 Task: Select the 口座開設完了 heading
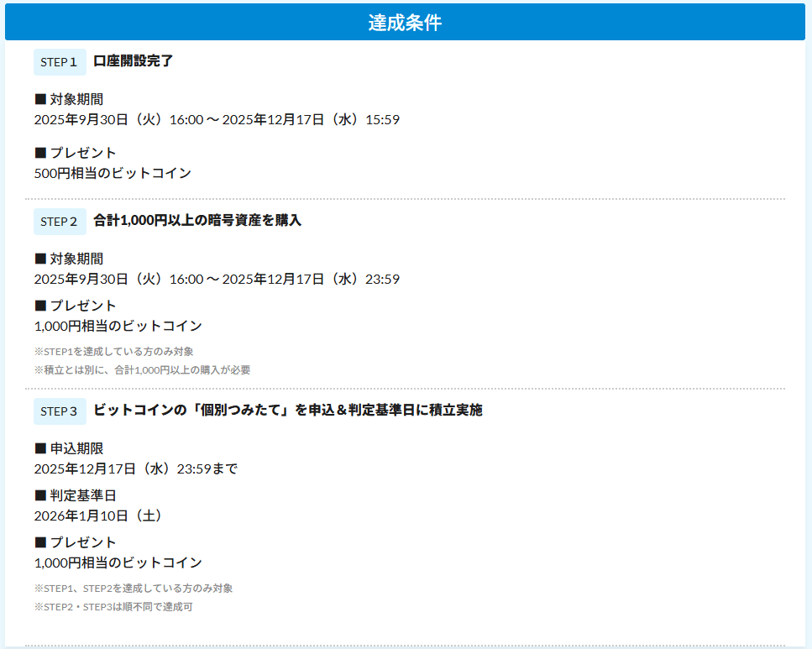[x=134, y=61]
